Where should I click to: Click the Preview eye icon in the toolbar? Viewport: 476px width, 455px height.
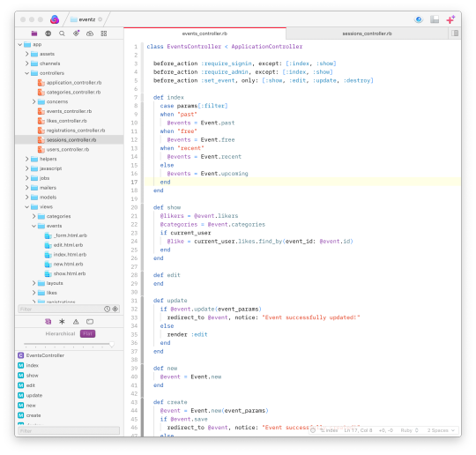pos(419,19)
